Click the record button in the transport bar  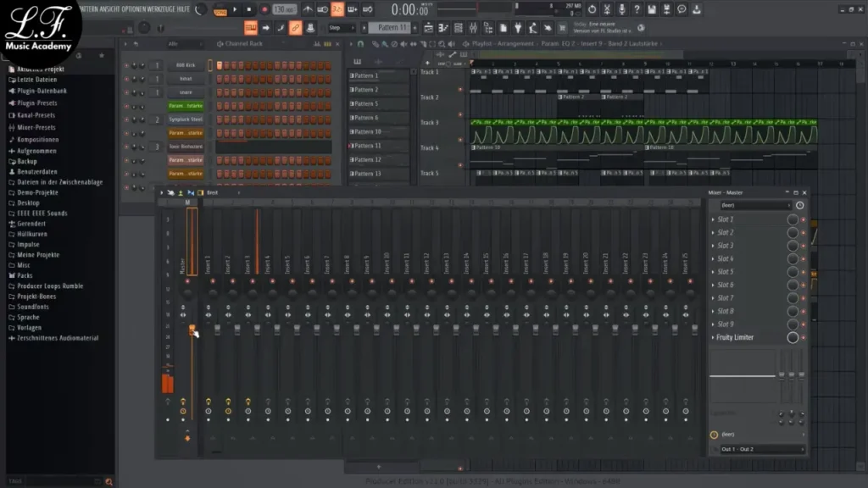(264, 9)
